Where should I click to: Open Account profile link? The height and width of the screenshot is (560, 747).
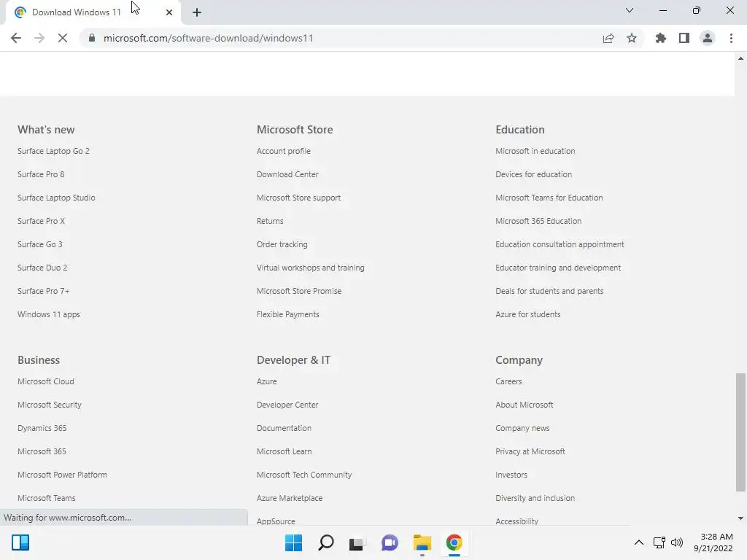tap(284, 151)
